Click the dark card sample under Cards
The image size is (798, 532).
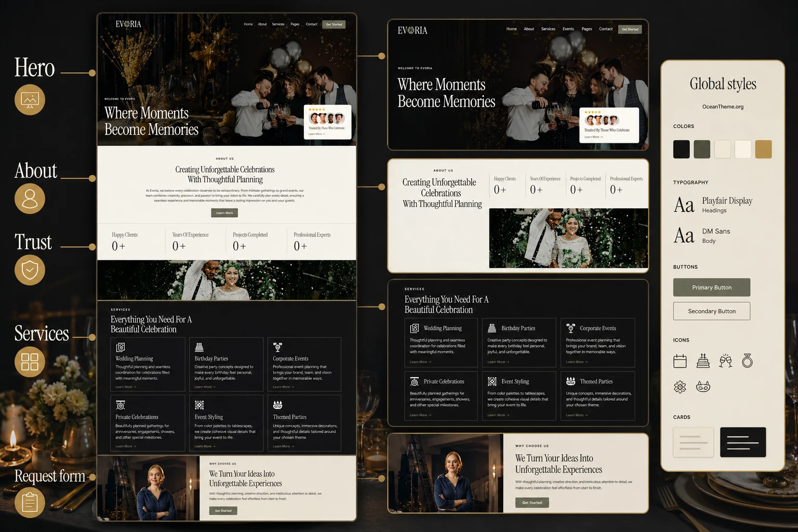coord(743,442)
